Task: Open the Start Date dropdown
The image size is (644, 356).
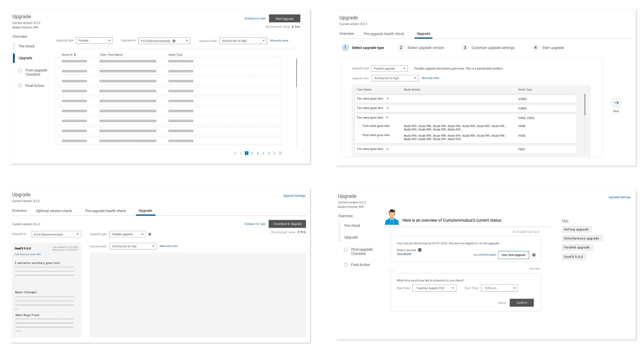Action: (434, 288)
